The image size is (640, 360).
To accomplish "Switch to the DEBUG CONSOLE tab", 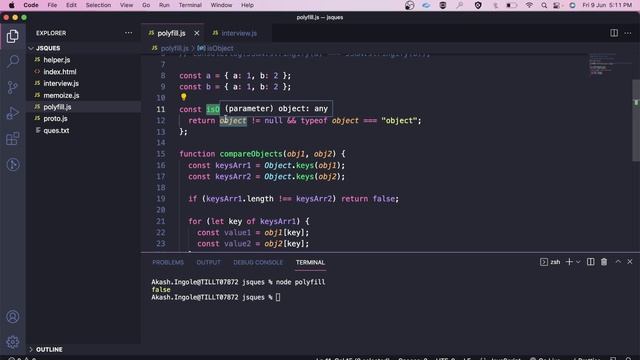I will pyautogui.click(x=258, y=262).
